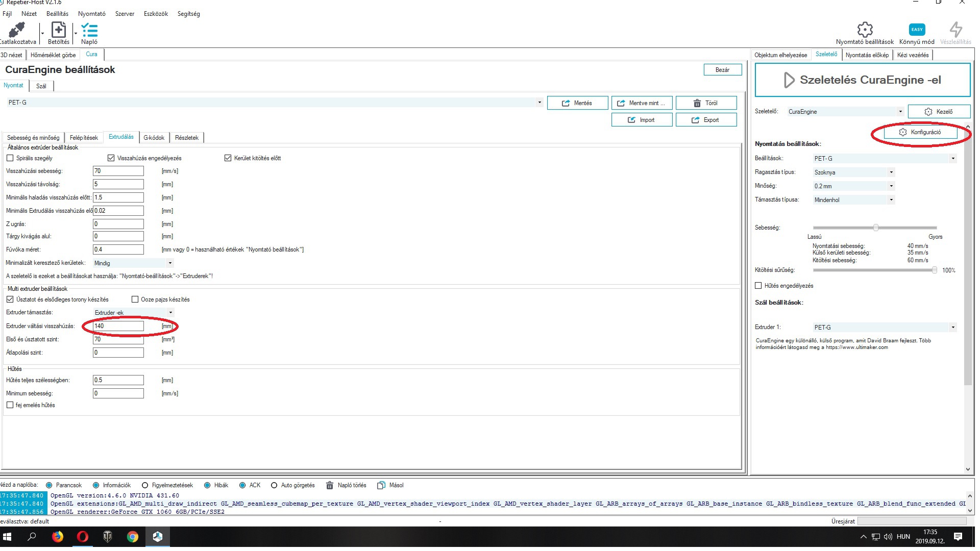Adjust the Kitöltési sűrűség slider
This screenshot has height=551, width=980.
pos(934,270)
